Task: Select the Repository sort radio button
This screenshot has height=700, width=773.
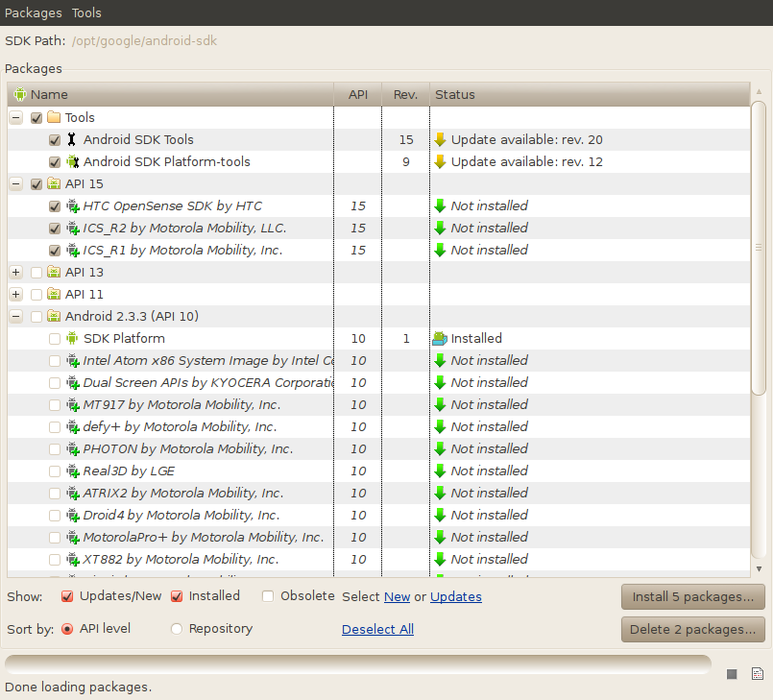Action: (x=176, y=629)
